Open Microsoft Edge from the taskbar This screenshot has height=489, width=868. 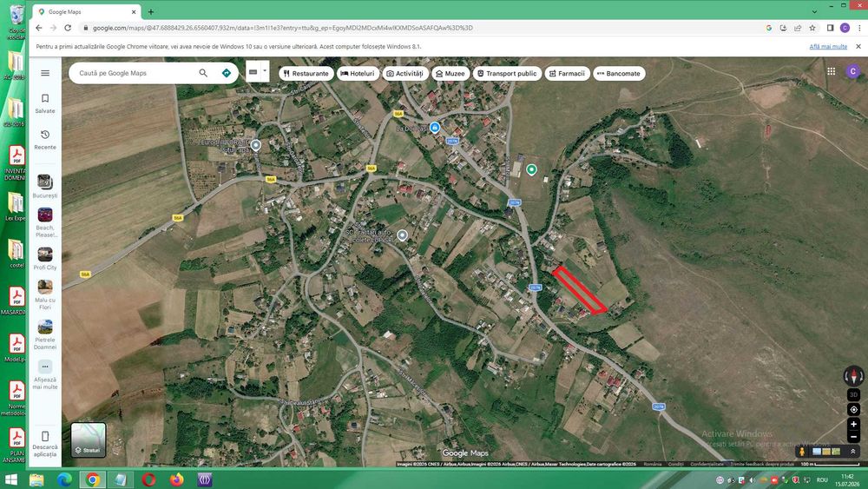tap(64, 479)
